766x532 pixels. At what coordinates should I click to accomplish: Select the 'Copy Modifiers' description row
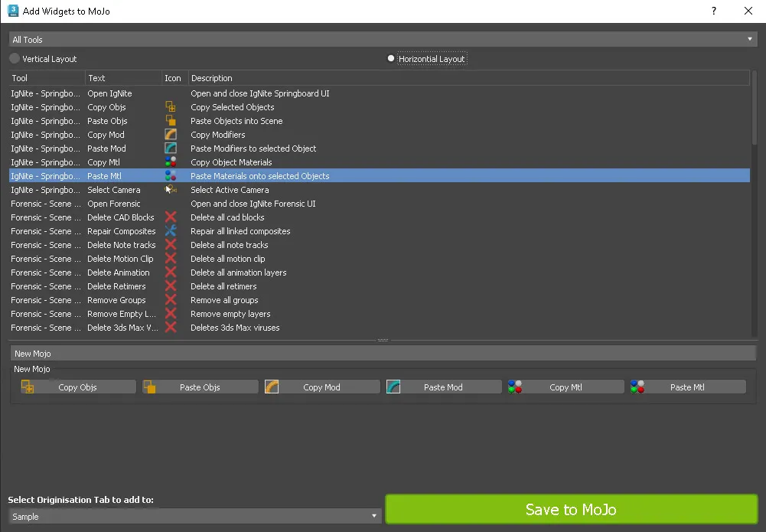[x=379, y=135]
